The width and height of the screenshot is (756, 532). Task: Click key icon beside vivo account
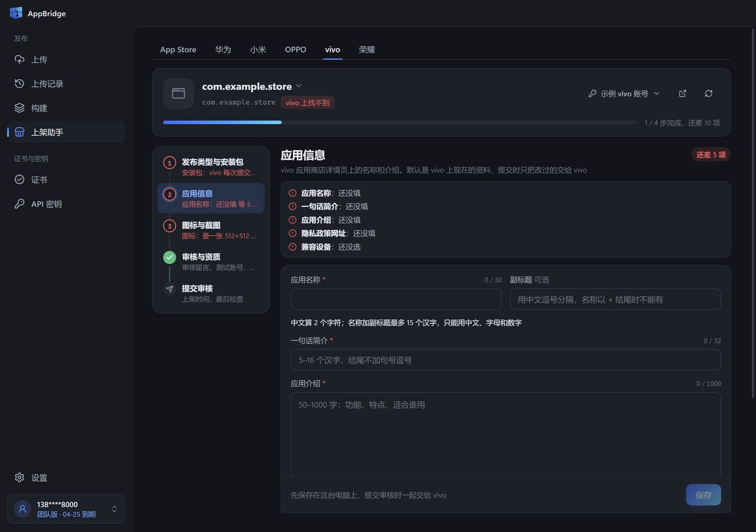click(592, 93)
